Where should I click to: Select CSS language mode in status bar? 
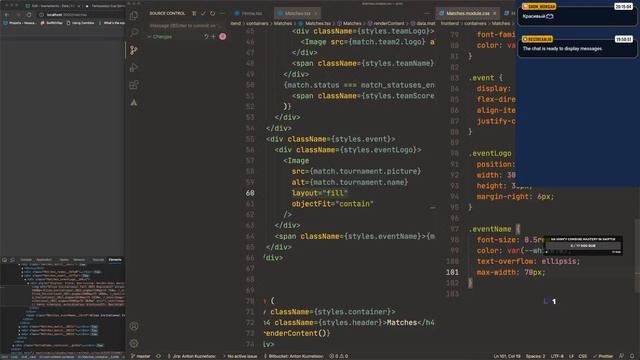pyautogui.click(x=583, y=356)
